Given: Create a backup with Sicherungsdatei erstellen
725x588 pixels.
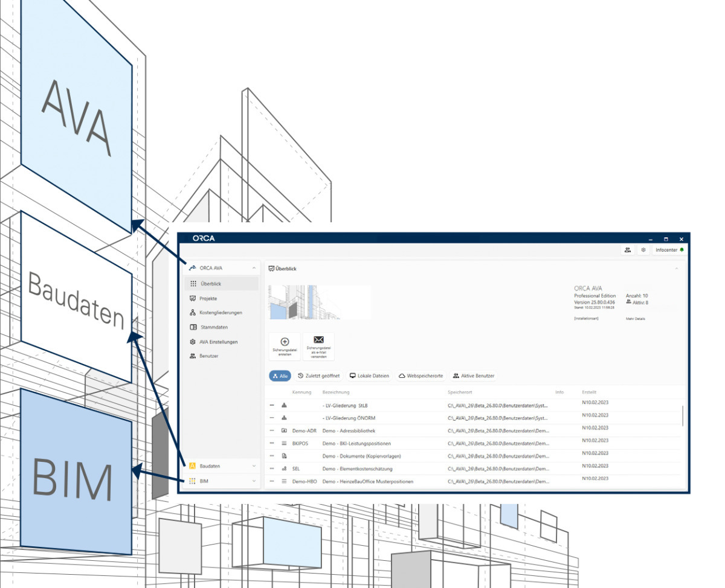Looking at the screenshot, I should click(285, 347).
